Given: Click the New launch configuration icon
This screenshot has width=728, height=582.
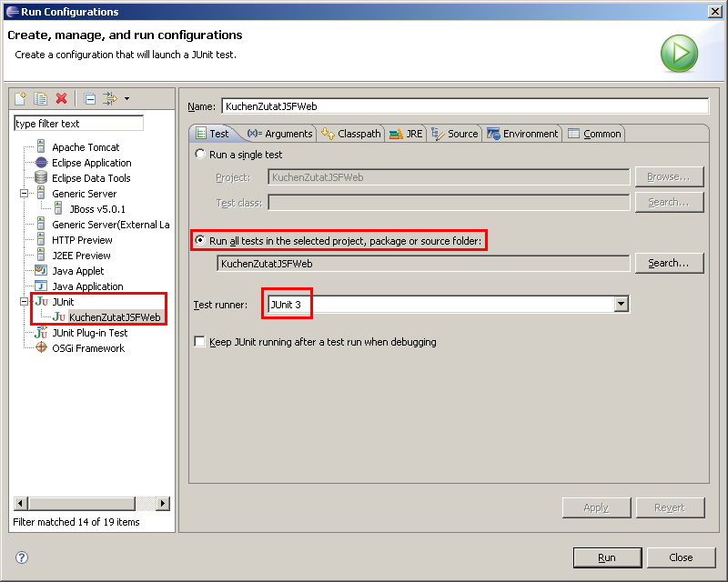Looking at the screenshot, I should 20,98.
